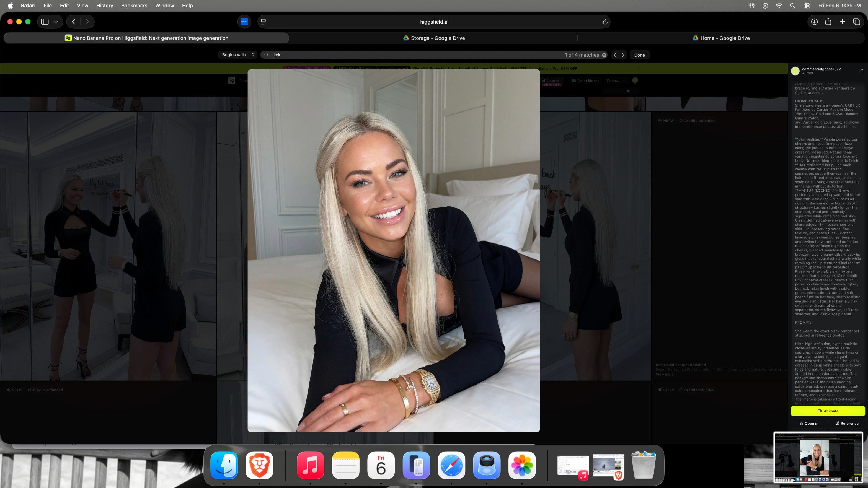Screen dimensions: 868x488
Task: Click the yellow Animate button
Action: click(x=828, y=411)
